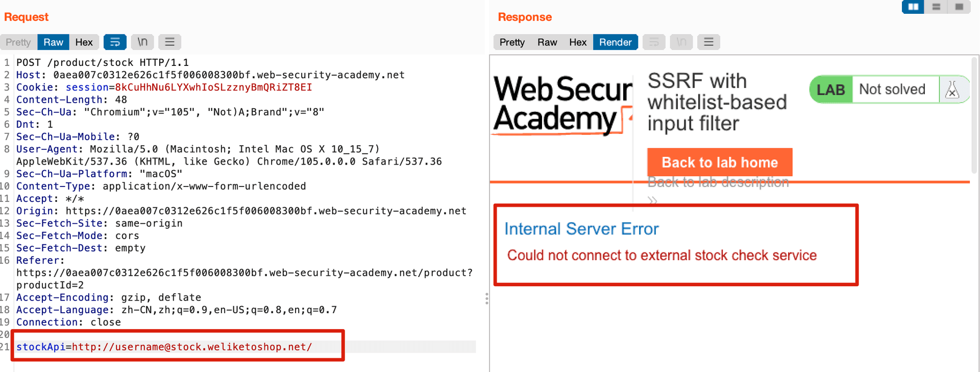
Task: Switch Response view to Pretty tab
Action: pos(512,42)
